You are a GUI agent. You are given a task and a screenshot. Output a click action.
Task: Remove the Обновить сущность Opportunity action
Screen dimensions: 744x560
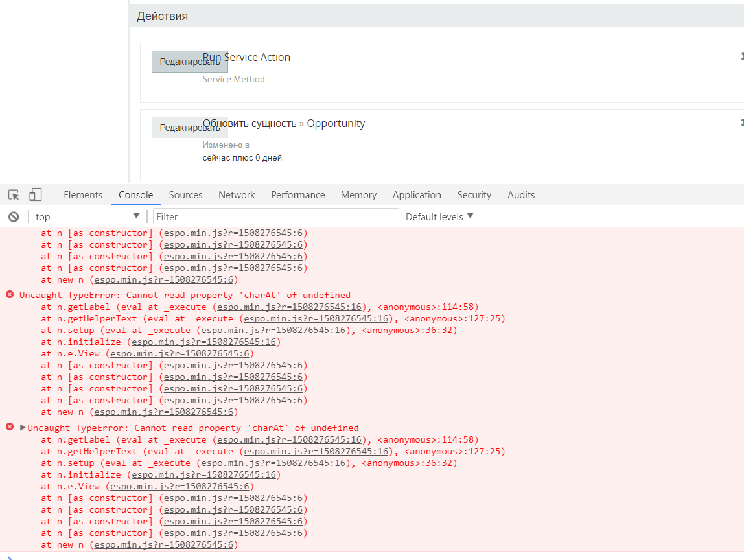coord(742,123)
